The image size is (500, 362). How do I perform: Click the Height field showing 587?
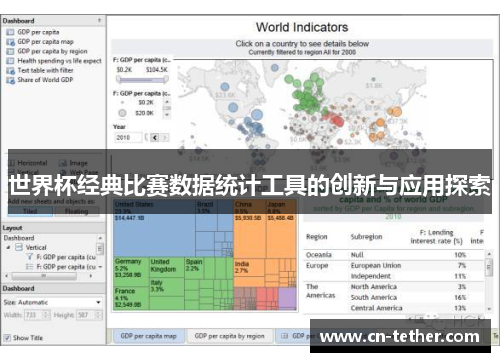coord(85,315)
